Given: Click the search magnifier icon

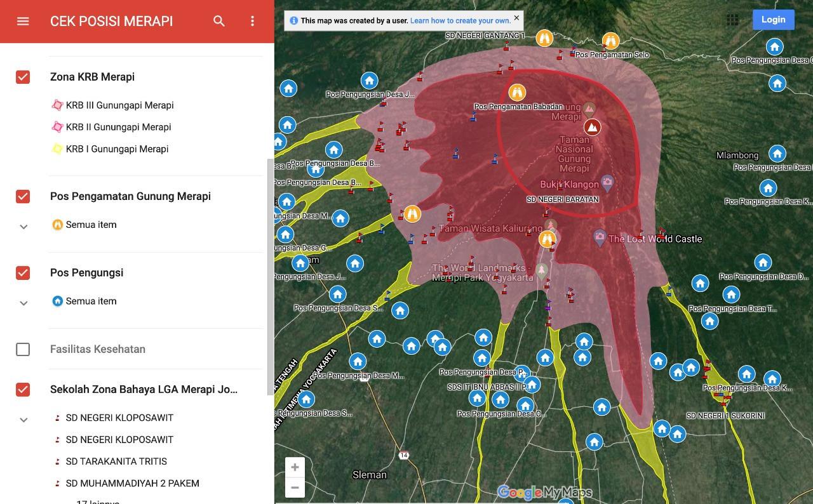Looking at the screenshot, I should coord(219,21).
